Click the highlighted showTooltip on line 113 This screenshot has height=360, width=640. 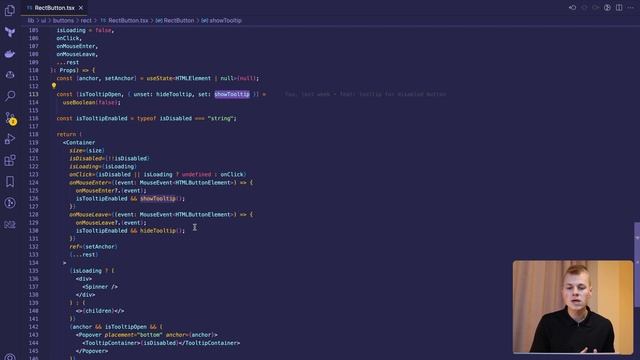[232, 94]
